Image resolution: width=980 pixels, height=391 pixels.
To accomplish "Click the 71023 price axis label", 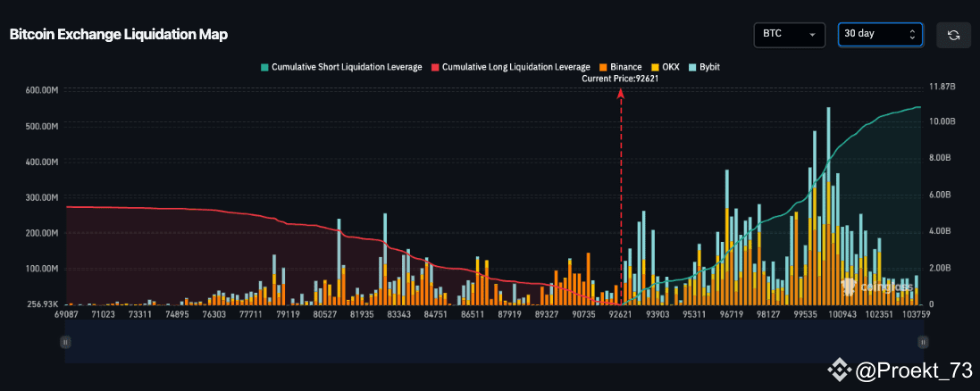I will pyautogui.click(x=103, y=315).
